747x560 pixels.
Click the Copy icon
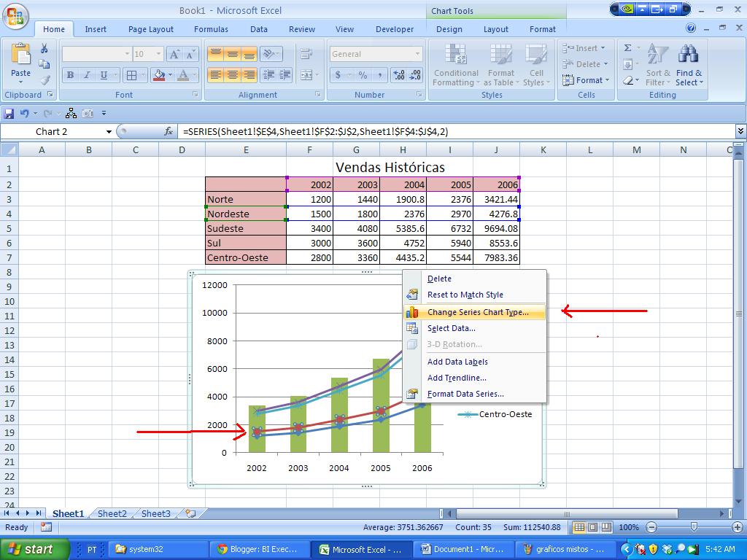click(44, 64)
